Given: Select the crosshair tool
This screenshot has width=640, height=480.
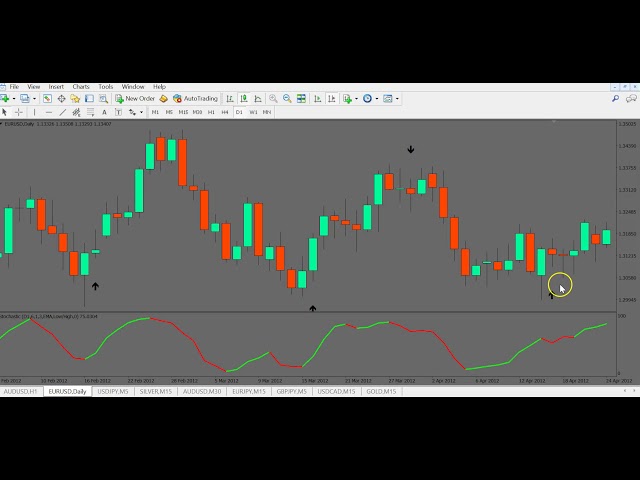Looking at the screenshot, I should click(18, 112).
